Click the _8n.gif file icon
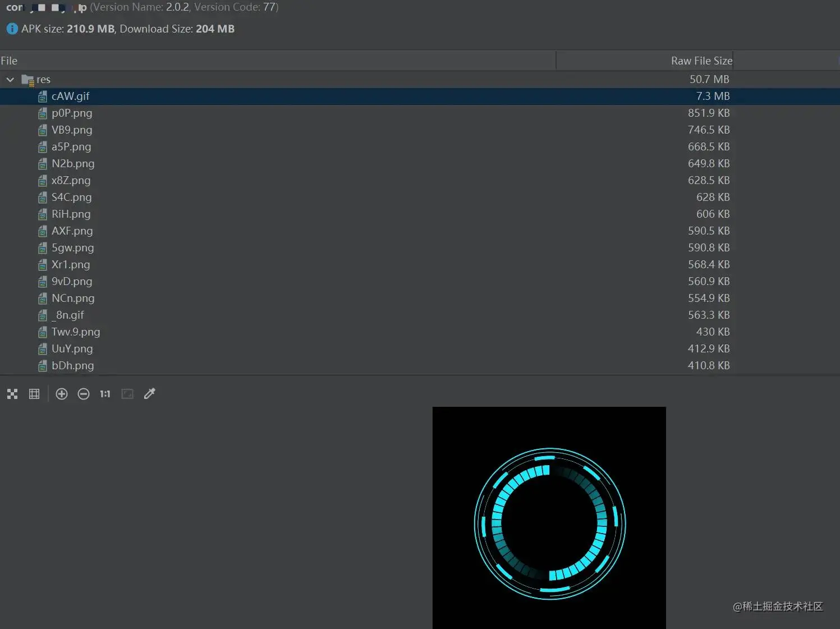This screenshot has height=629, width=840. [43, 315]
